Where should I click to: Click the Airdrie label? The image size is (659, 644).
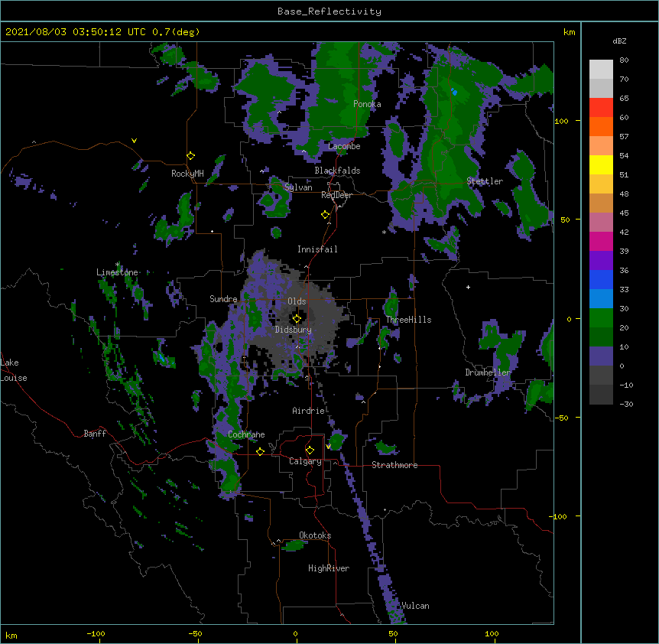pos(309,411)
